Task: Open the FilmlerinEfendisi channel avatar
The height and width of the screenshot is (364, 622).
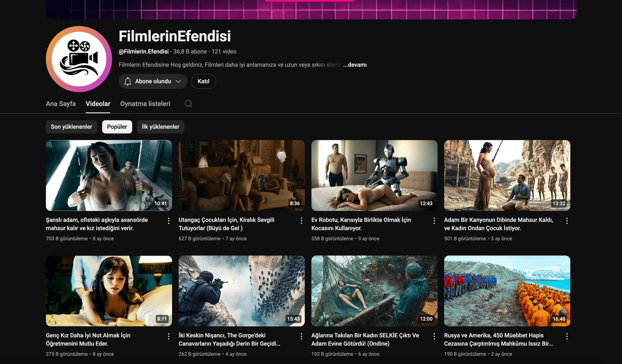Action: click(79, 59)
